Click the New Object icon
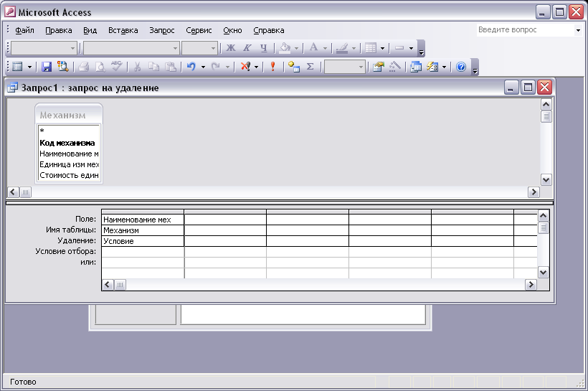The height and width of the screenshot is (391, 588). [432, 67]
